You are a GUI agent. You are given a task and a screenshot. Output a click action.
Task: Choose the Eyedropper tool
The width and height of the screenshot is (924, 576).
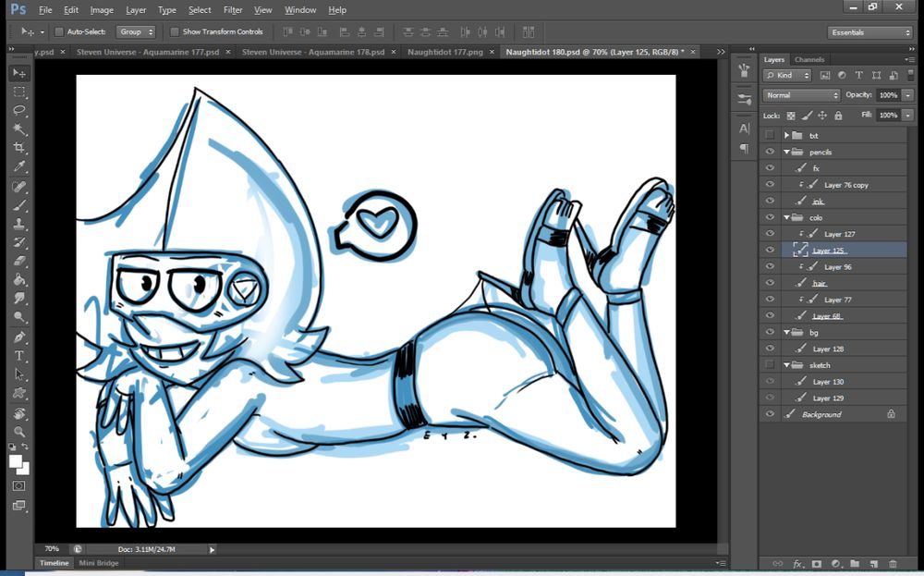[19, 167]
